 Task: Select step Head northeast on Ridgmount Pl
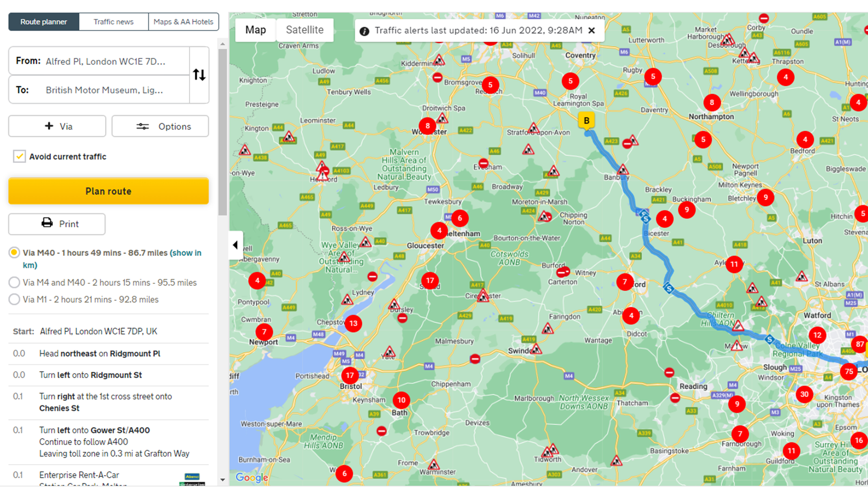pos(100,353)
